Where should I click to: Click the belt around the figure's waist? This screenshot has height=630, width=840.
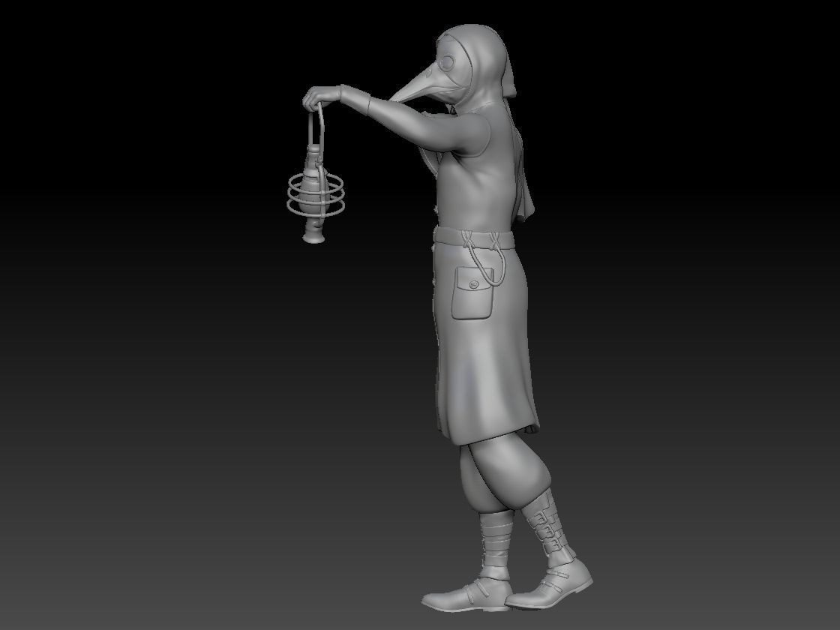tap(473, 237)
